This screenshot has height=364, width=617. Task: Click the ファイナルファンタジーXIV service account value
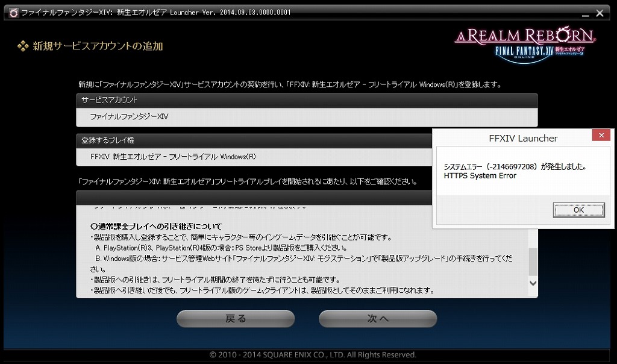(129, 116)
